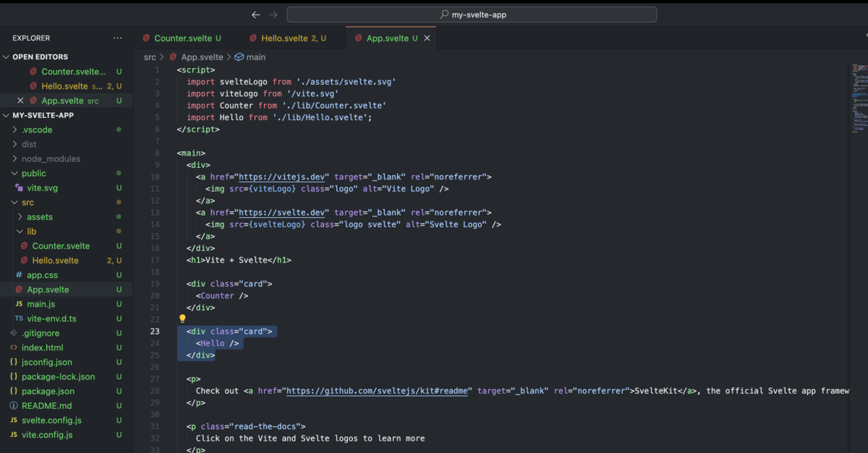Close App.svelte in Open Editors list
Image resolution: width=868 pixels, height=453 pixels.
[20, 101]
